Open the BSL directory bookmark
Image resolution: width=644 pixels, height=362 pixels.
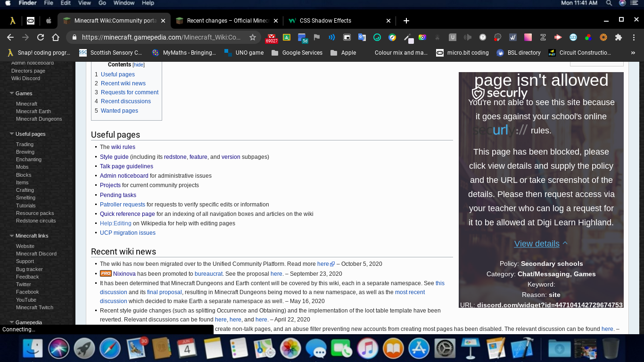pos(519,53)
